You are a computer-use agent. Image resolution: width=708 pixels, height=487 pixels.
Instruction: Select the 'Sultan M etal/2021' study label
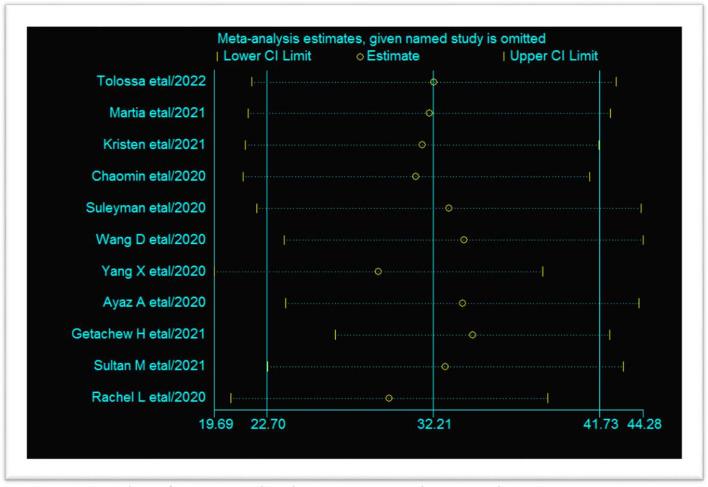click(x=149, y=366)
